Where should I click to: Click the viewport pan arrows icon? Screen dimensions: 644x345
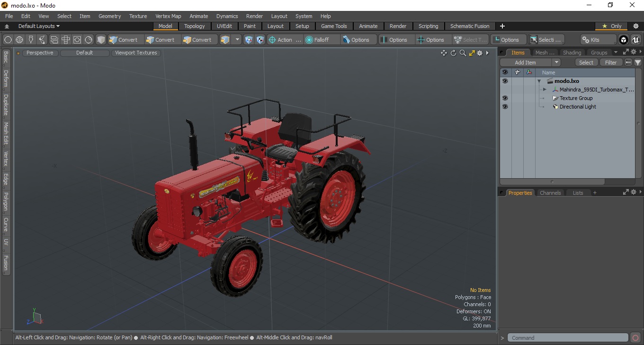444,53
